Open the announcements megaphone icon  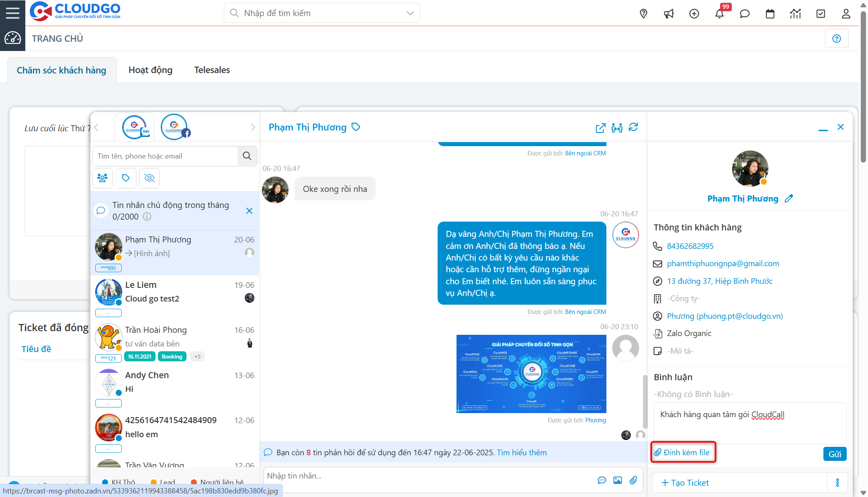click(669, 13)
